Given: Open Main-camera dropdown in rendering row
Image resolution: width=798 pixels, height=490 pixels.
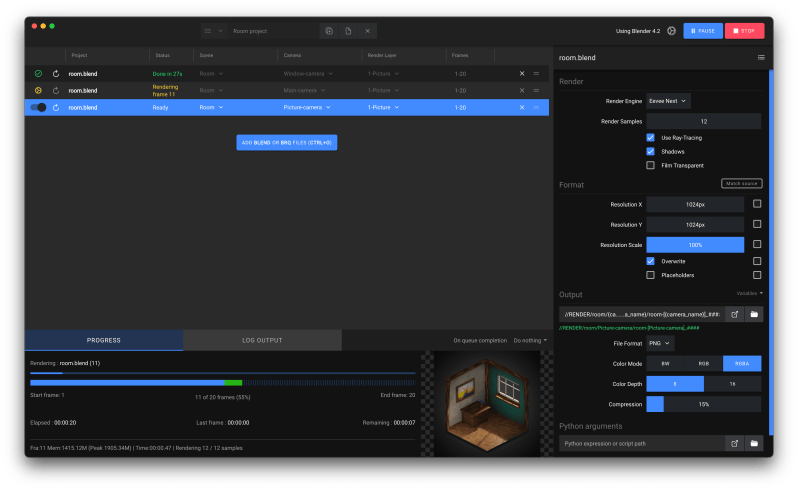Looking at the screenshot, I should coord(304,91).
